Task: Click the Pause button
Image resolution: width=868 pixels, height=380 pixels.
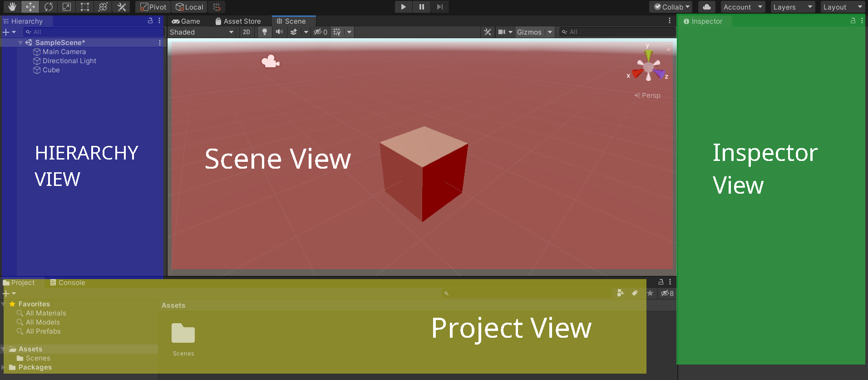Action: (x=422, y=7)
